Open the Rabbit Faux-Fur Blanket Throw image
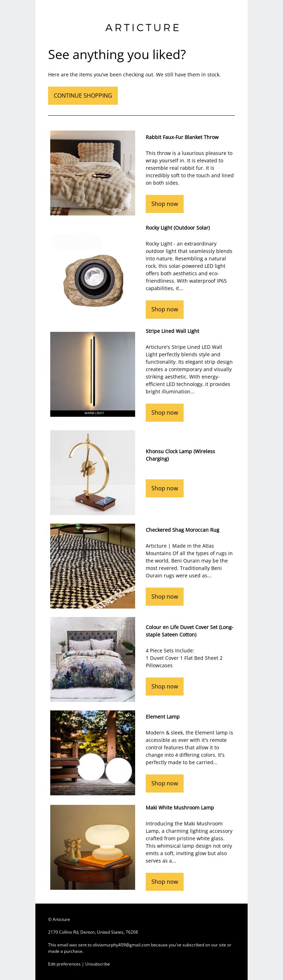 pyautogui.click(x=92, y=173)
